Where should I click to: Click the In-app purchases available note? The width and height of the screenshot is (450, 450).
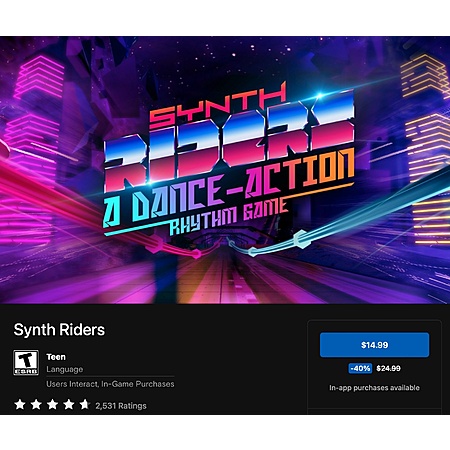(x=374, y=388)
